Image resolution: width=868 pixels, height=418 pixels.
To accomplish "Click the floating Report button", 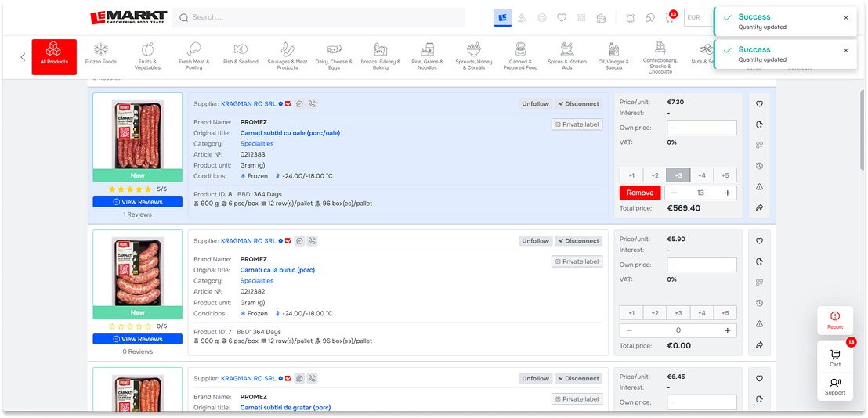I will (835, 319).
